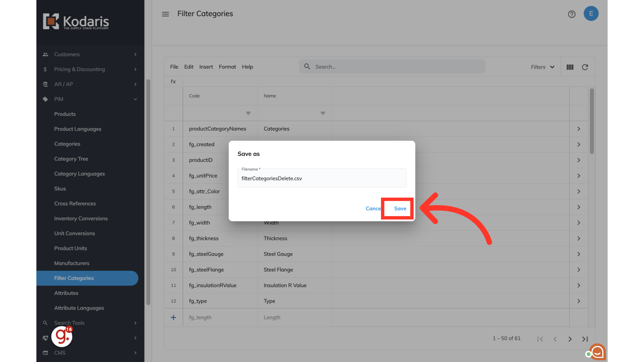The width and height of the screenshot is (644, 362).
Task: Click the plus add row icon
Action: pyautogui.click(x=173, y=317)
